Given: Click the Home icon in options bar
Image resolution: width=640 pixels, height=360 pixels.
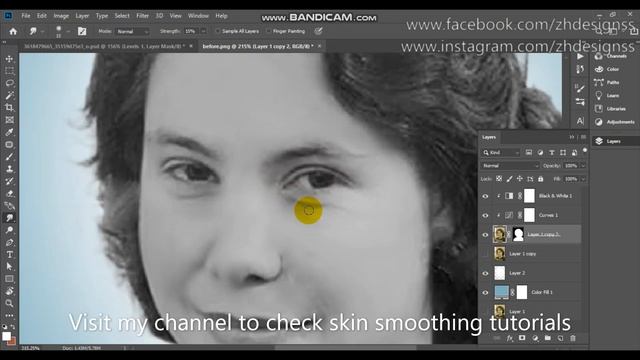Looking at the screenshot, I should [x=13, y=31].
